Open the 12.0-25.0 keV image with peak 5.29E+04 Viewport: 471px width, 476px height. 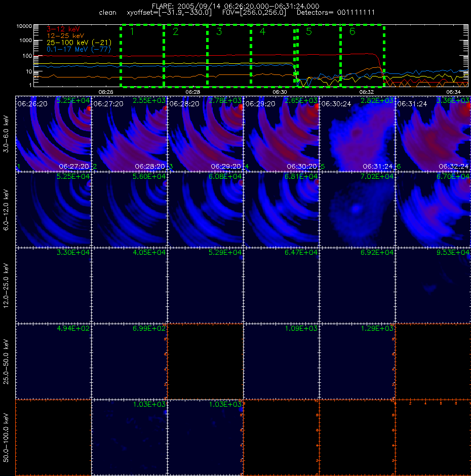tap(205, 286)
